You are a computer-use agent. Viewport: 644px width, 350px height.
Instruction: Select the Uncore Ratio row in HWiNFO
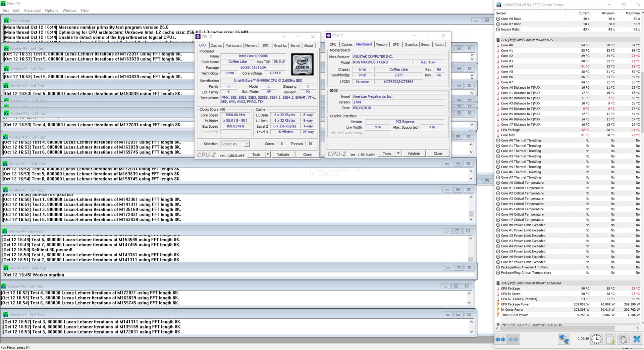569,30
